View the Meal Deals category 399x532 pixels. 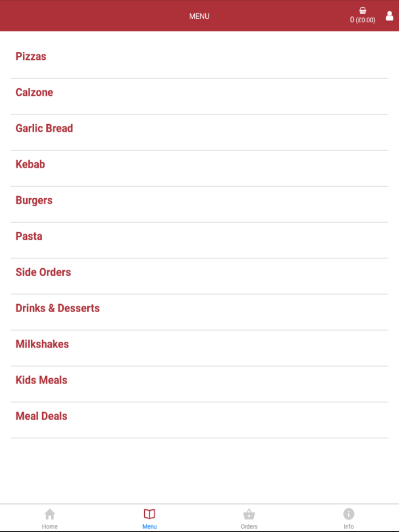(42, 415)
